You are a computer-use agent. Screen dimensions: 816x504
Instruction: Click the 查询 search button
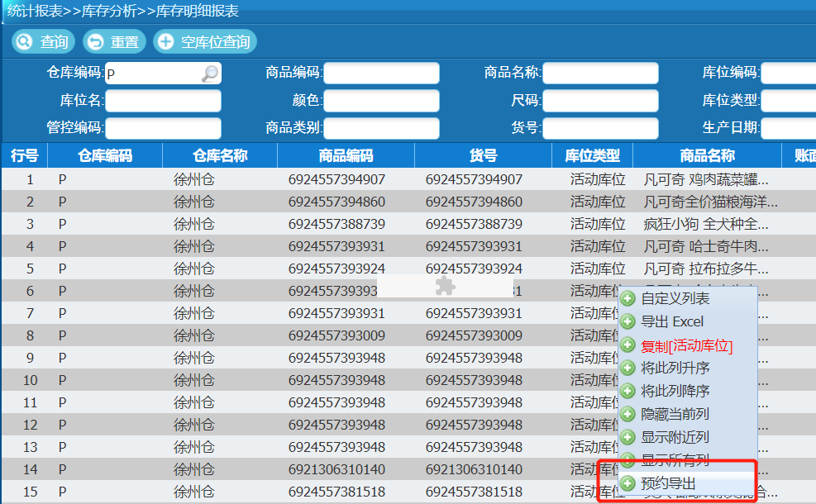tap(43, 41)
